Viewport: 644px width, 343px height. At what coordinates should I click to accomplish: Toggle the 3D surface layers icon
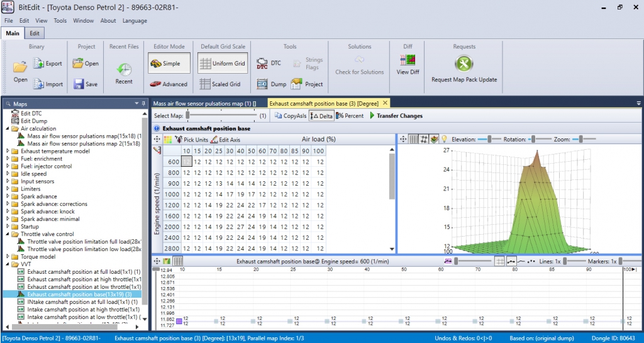pos(434,140)
